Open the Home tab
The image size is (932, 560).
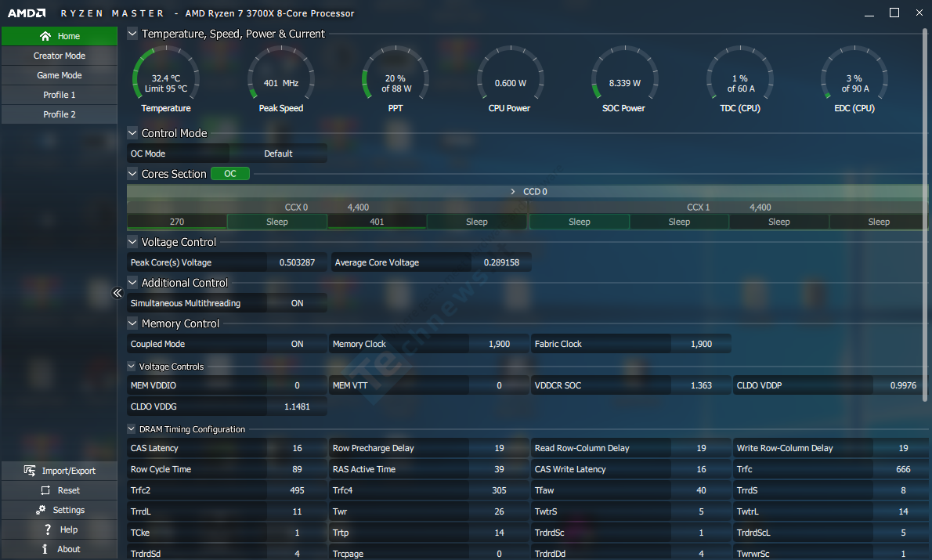60,36
